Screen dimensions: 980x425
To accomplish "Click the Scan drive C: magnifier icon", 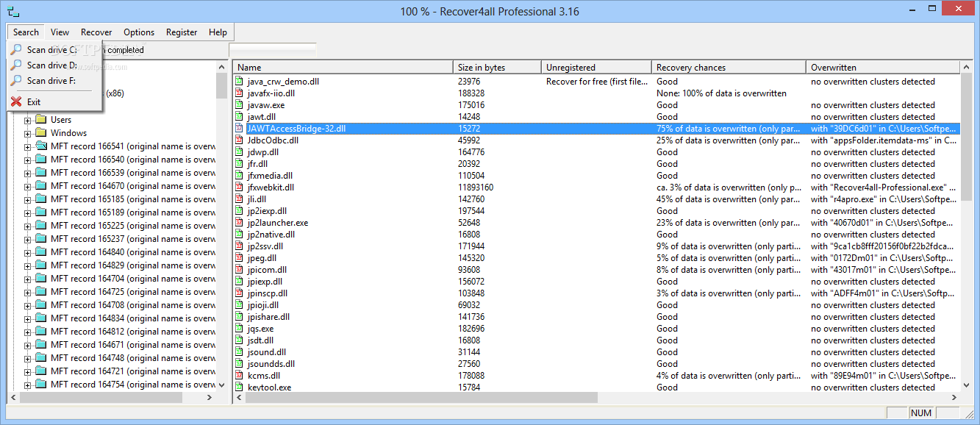I will click(x=16, y=50).
